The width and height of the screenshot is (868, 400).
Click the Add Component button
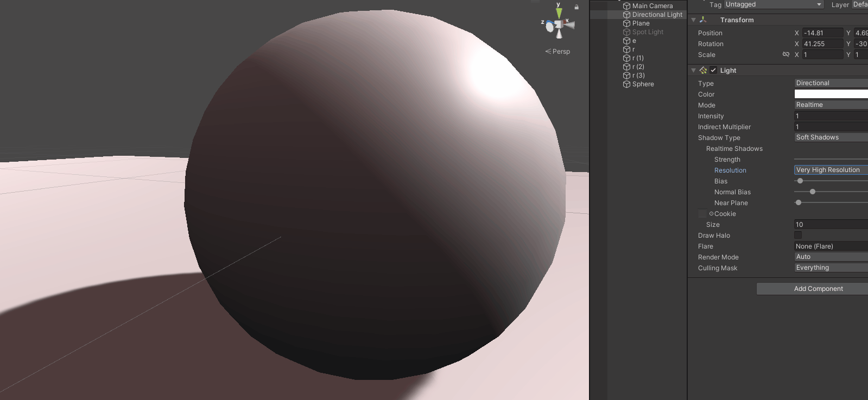click(813, 289)
